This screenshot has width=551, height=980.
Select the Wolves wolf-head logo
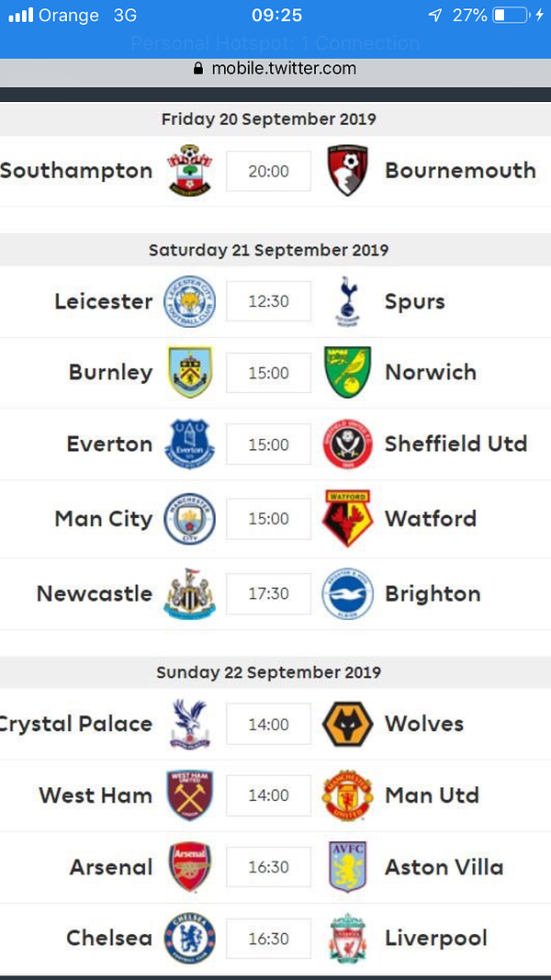(347, 724)
